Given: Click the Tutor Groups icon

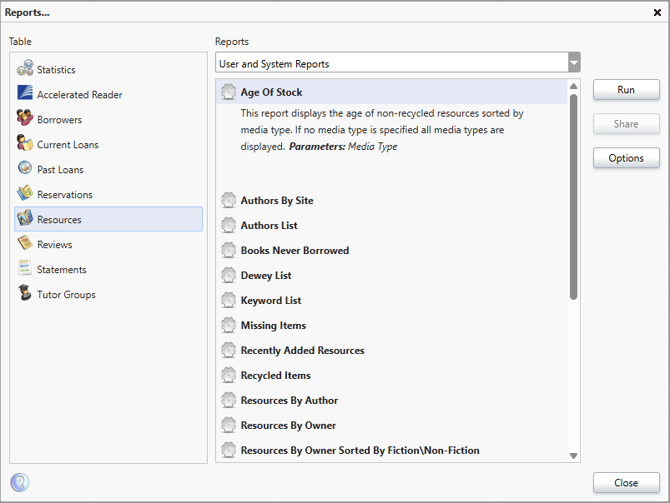Looking at the screenshot, I should click(x=25, y=294).
